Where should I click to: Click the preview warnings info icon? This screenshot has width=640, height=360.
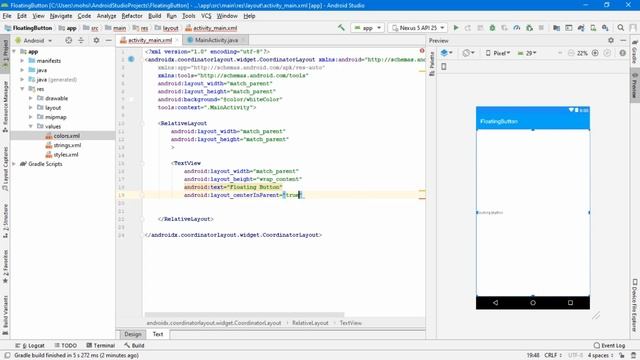(x=622, y=53)
